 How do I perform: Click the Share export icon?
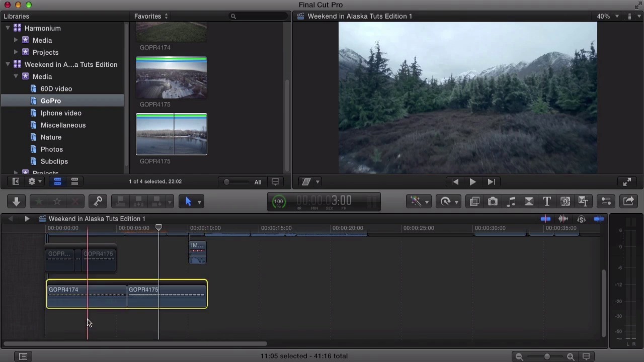[628, 202]
